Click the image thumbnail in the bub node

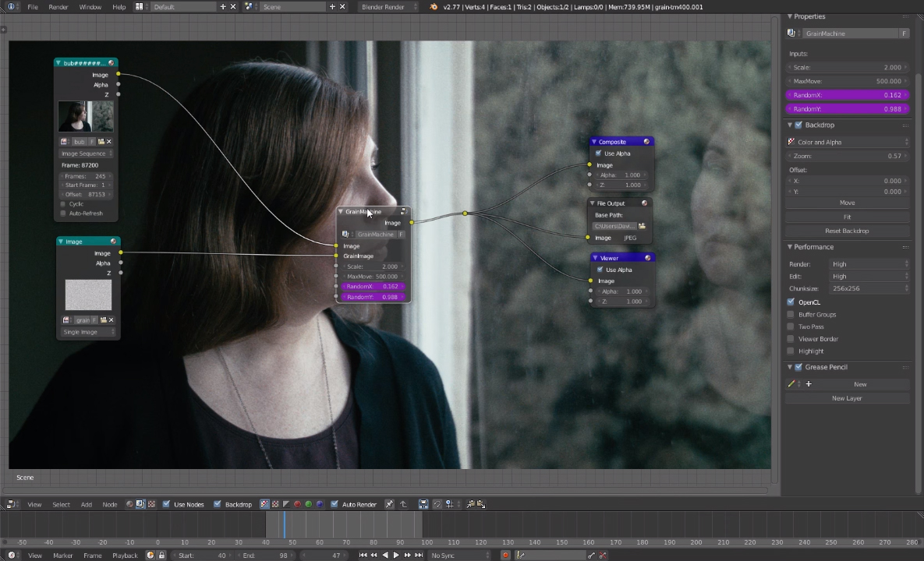point(85,115)
